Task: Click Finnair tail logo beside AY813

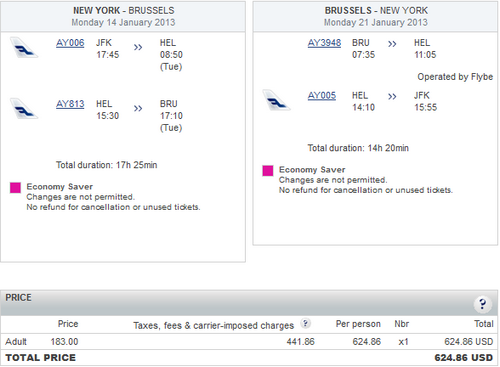Action: pos(23,109)
